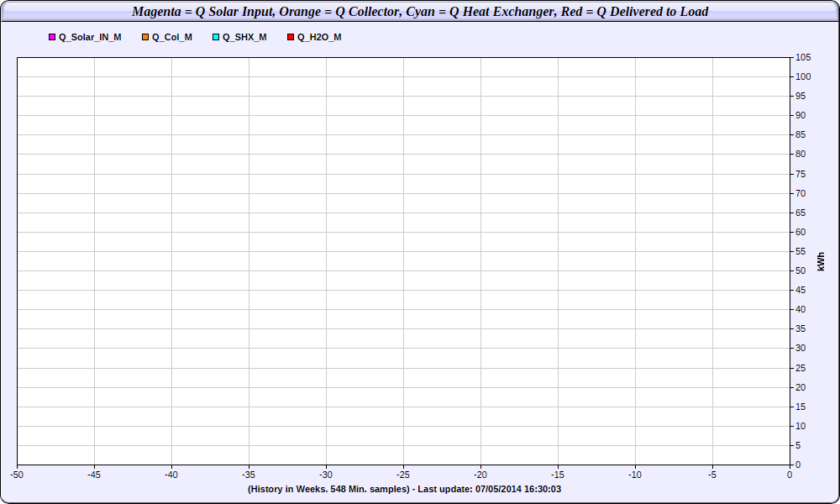Click the 25 y-axis tick label
This screenshot has height=504, width=840.
pos(801,368)
